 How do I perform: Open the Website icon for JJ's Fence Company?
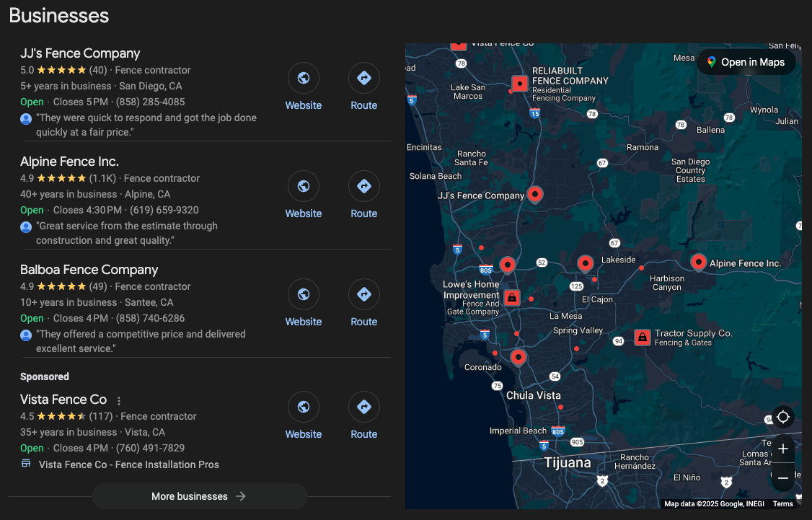pyautogui.click(x=303, y=77)
